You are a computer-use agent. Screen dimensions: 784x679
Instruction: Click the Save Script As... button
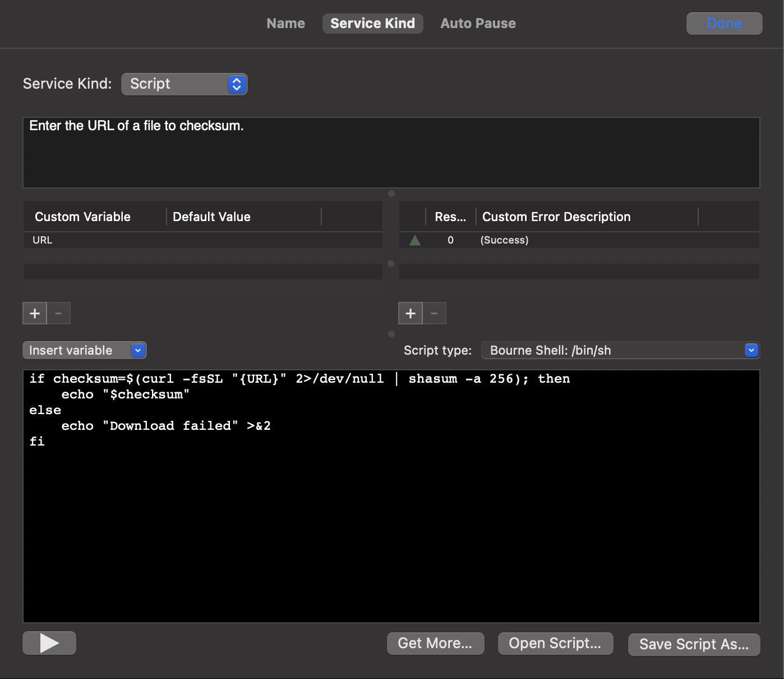coord(694,644)
